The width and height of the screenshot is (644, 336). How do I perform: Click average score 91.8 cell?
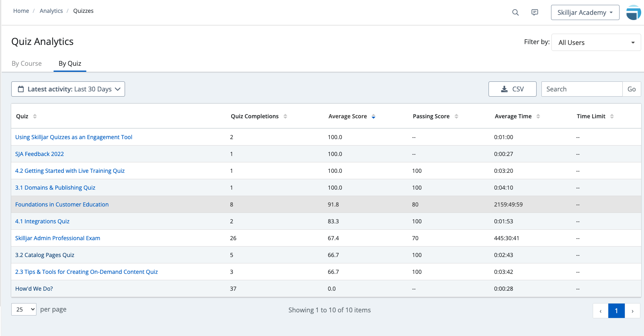click(x=333, y=204)
